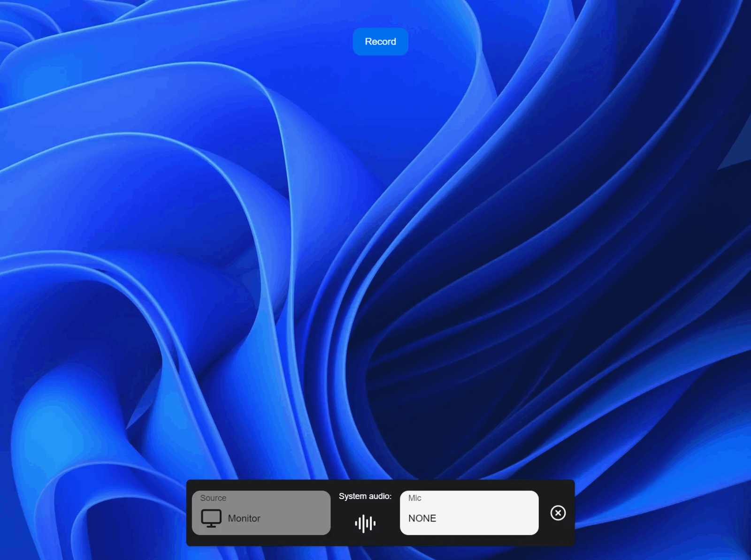
Task: Mute system audio via sound wave icon
Action: 365,523
